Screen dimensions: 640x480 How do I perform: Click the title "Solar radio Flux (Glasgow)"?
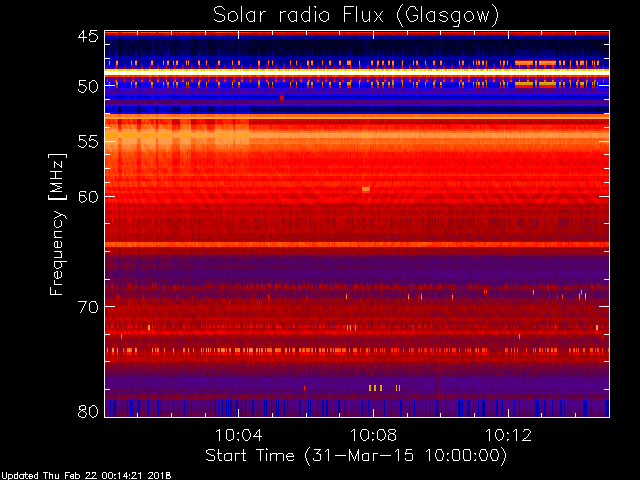point(356,16)
